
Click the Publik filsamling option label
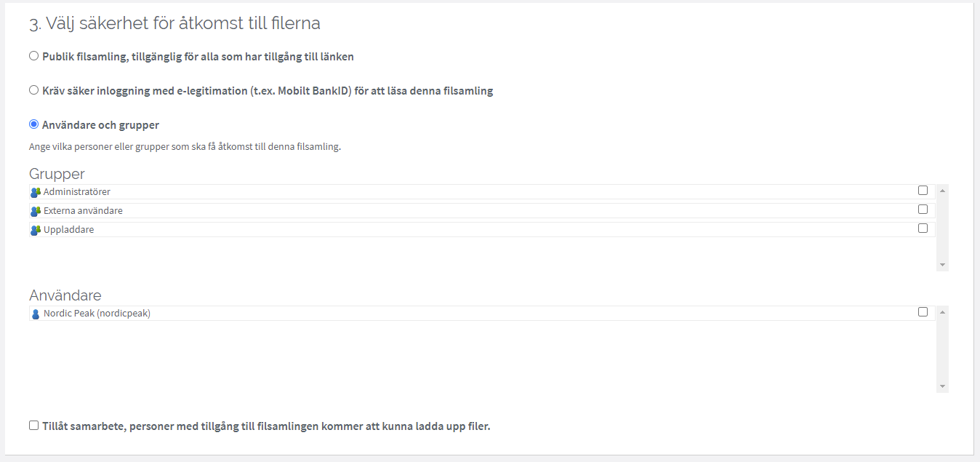pyautogui.click(x=198, y=56)
